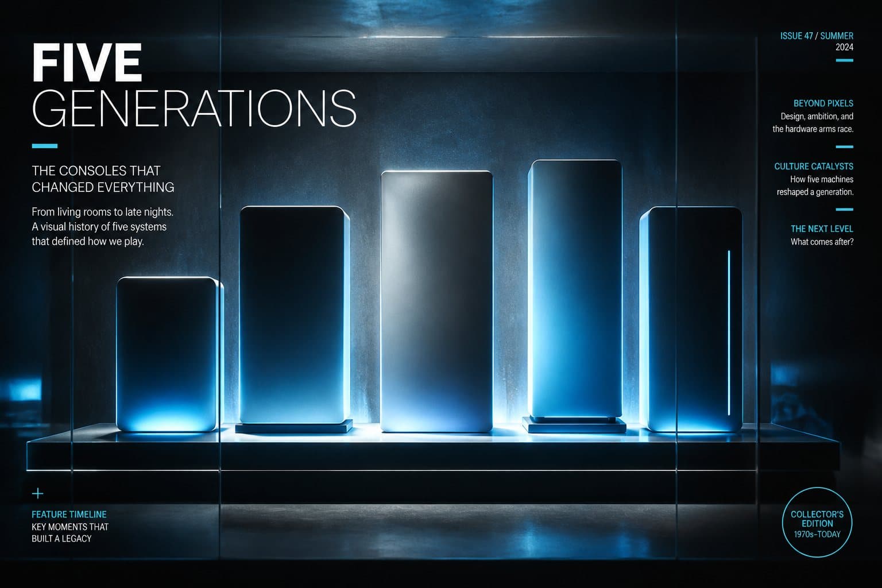This screenshot has height=588, width=882.
Task: Click the text "Design, ambition, and the hardware arms race."
Action: pos(813,123)
